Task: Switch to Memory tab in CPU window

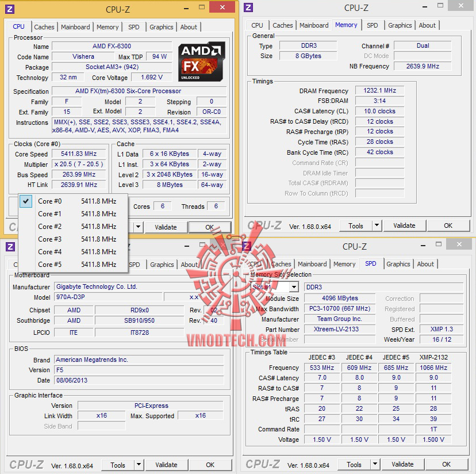Action: (x=108, y=27)
